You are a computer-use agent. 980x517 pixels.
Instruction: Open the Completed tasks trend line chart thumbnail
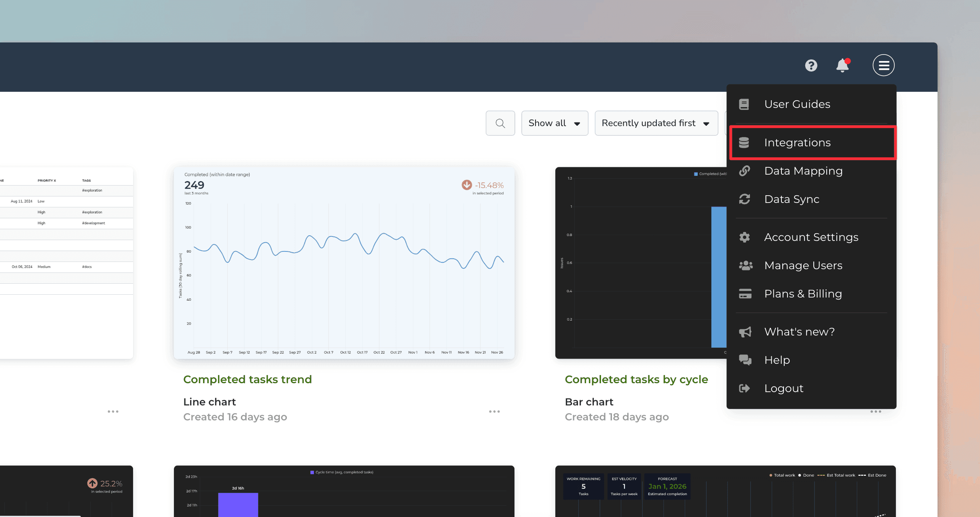[344, 263]
